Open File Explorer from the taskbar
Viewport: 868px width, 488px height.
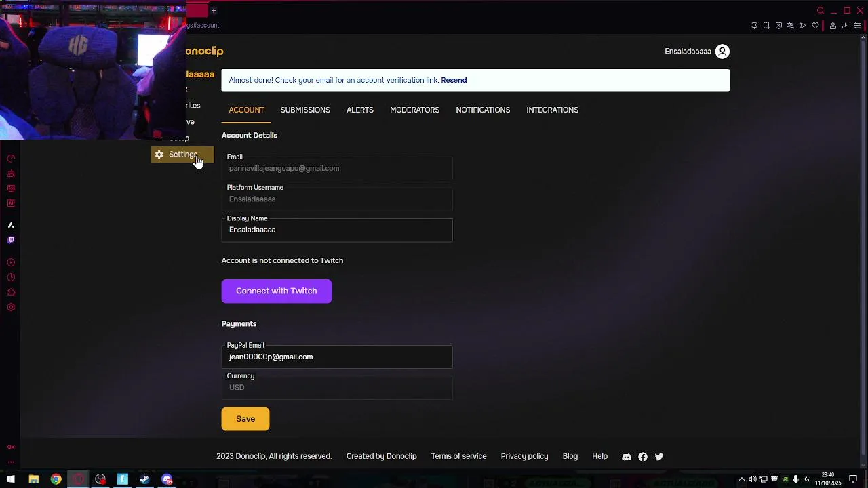[x=34, y=480]
